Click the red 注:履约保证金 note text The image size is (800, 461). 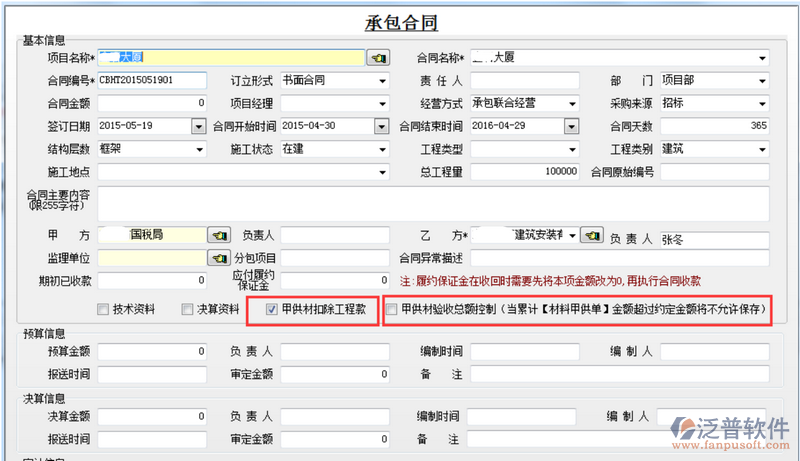pos(550,281)
